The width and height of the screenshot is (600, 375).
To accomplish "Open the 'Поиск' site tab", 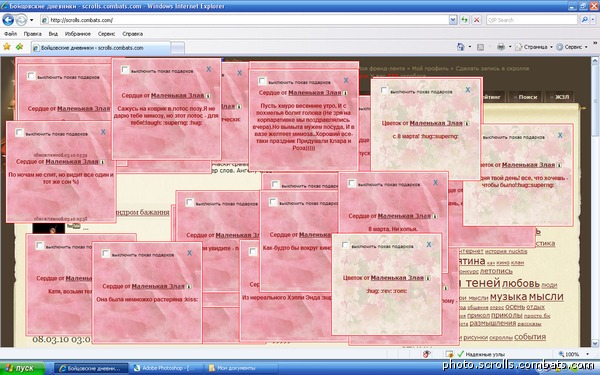I will click(525, 97).
